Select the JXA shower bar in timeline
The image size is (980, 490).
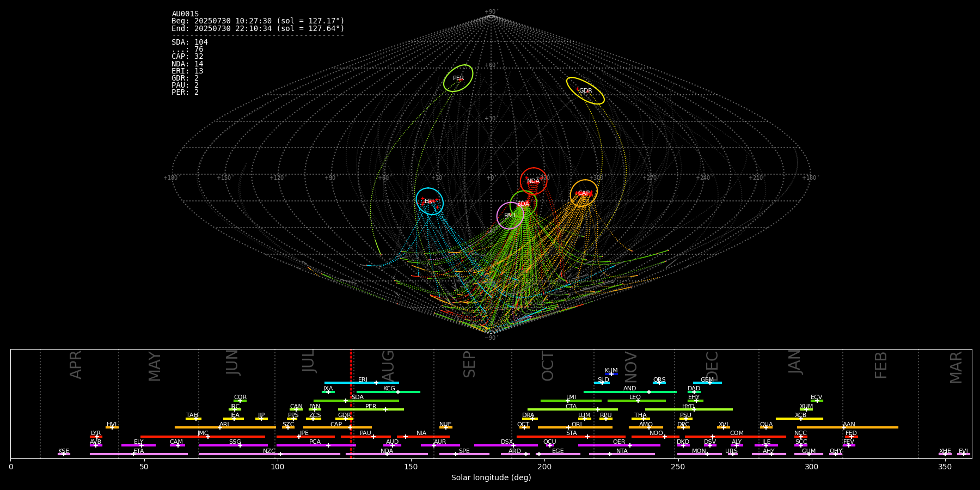tap(328, 392)
